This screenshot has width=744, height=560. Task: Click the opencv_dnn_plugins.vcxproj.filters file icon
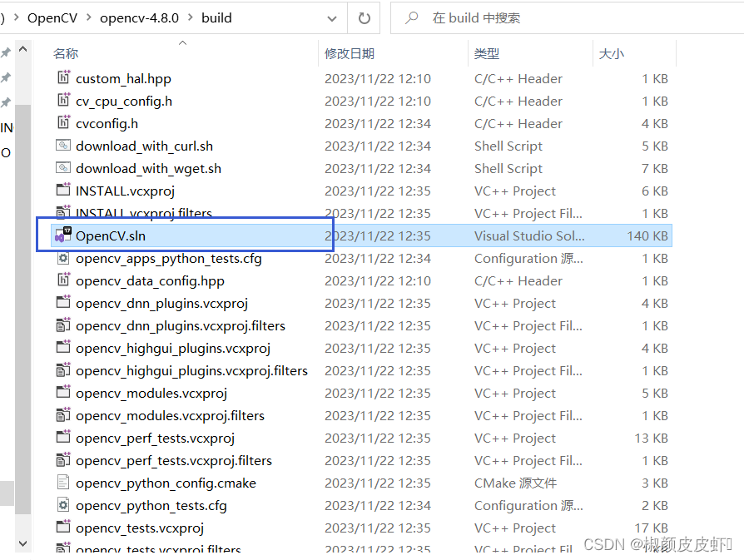coord(63,325)
